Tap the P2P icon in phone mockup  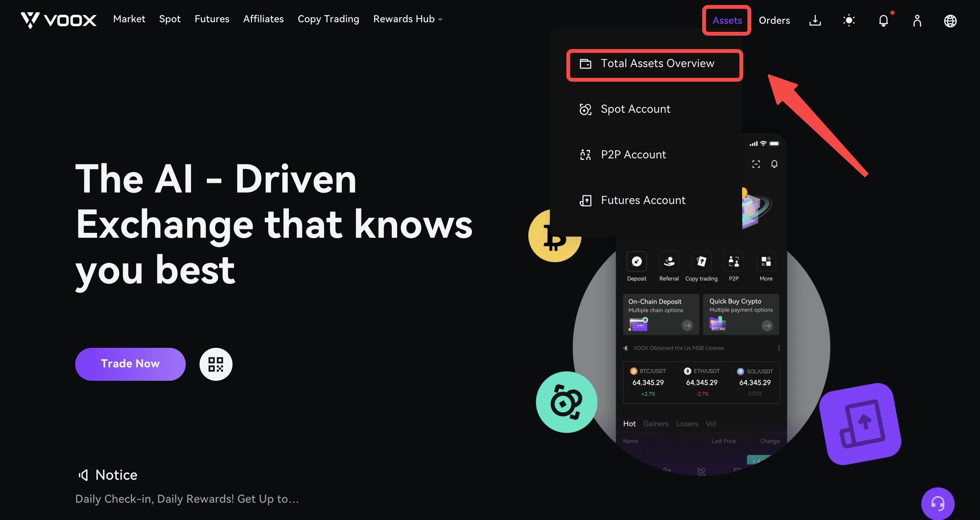point(733,262)
